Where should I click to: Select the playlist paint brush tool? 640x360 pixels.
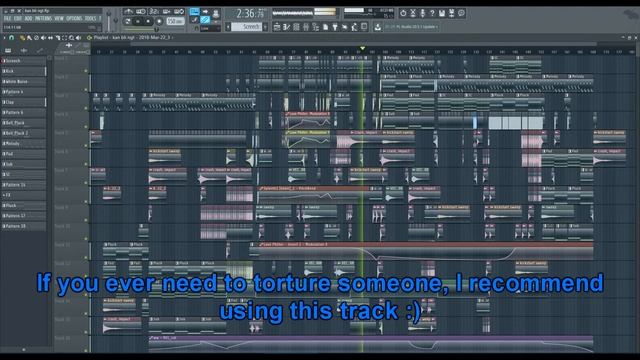(29, 38)
